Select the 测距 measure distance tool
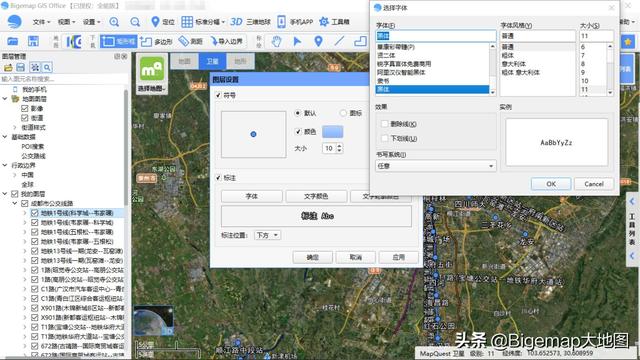Screen dimensions: 640x360 (x=191, y=41)
